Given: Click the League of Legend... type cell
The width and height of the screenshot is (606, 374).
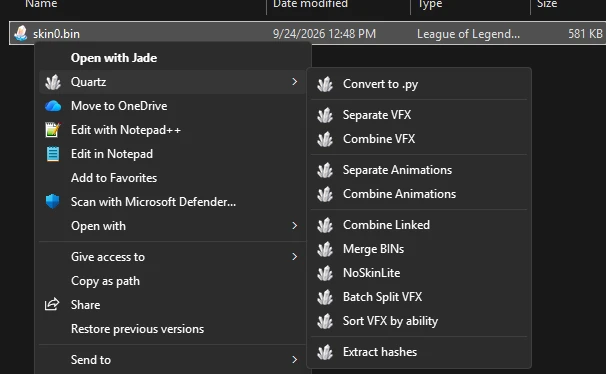Looking at the screenshot, I should click(468, 34).
